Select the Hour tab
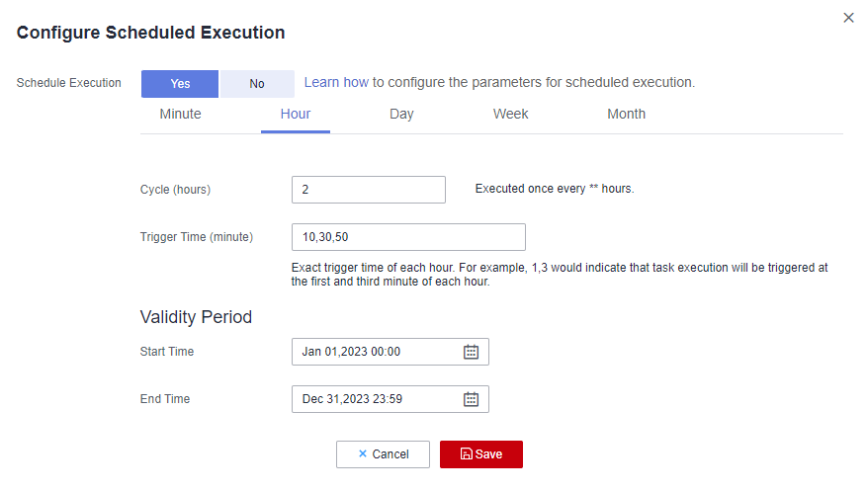Viewport: 868px width, 492px height. pos(296,114)
